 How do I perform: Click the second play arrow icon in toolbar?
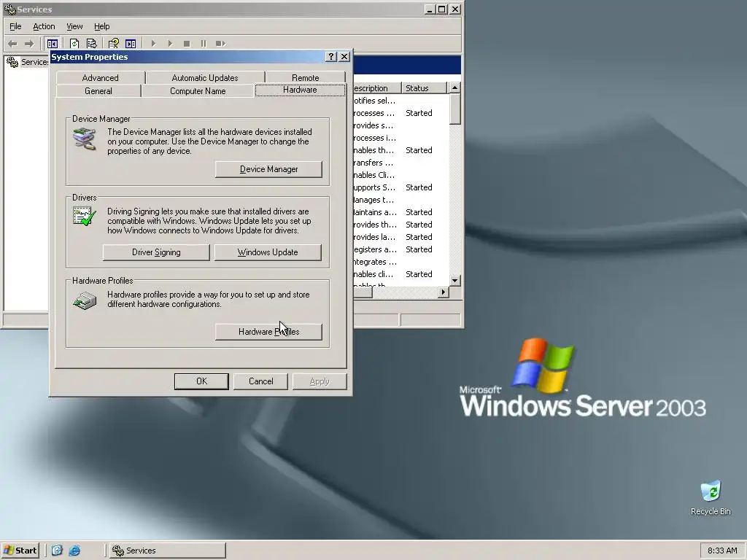[170, 44]
